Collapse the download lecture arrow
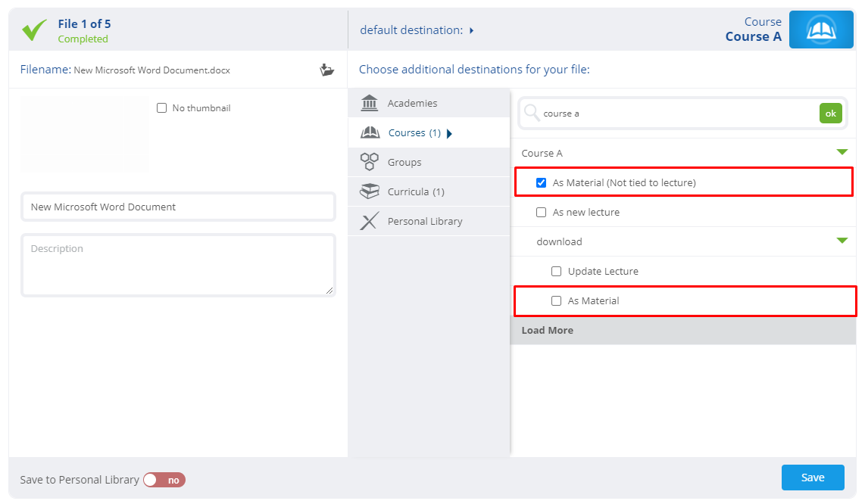The height and width of the screenshot is (504, 865). tap(842, 241)
